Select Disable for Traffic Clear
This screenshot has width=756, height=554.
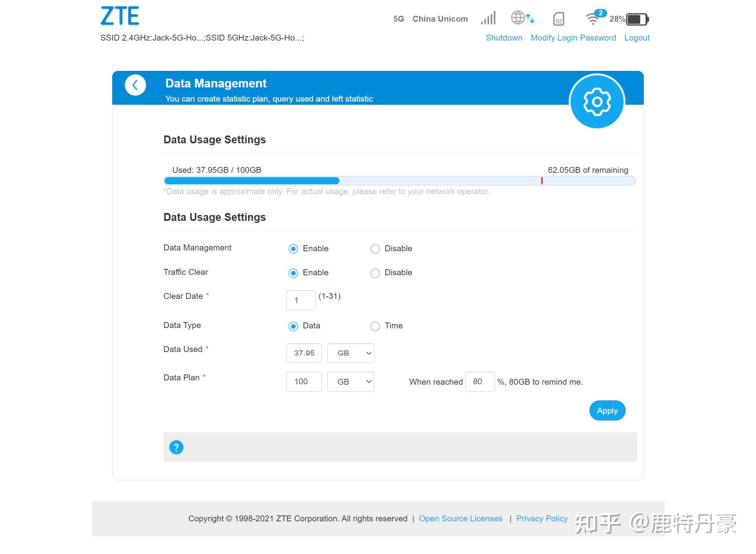375,273
